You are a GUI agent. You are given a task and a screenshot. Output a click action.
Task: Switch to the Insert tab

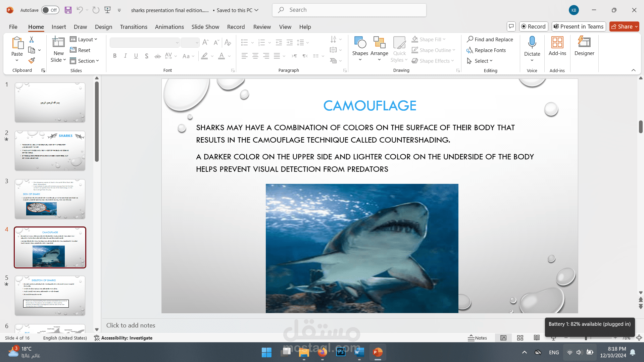[x=59, y=27]
